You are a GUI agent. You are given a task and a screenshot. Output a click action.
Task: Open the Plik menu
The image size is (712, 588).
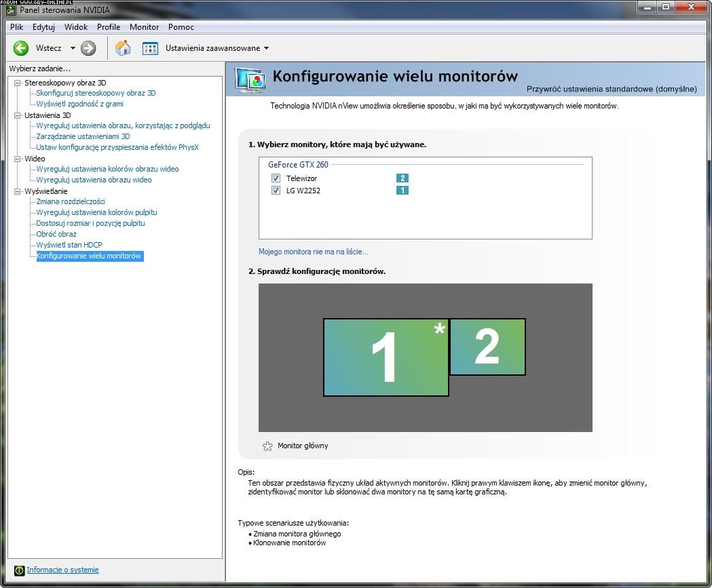point(16,26)
